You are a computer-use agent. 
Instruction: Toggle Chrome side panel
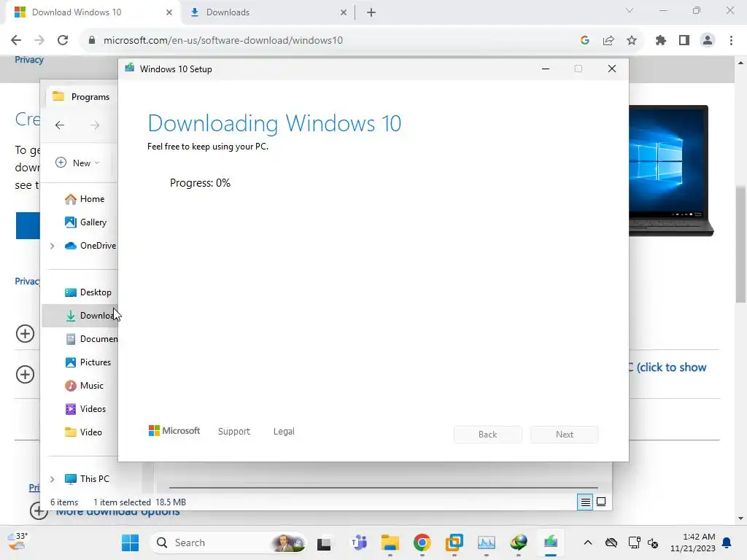pos(684,41)
